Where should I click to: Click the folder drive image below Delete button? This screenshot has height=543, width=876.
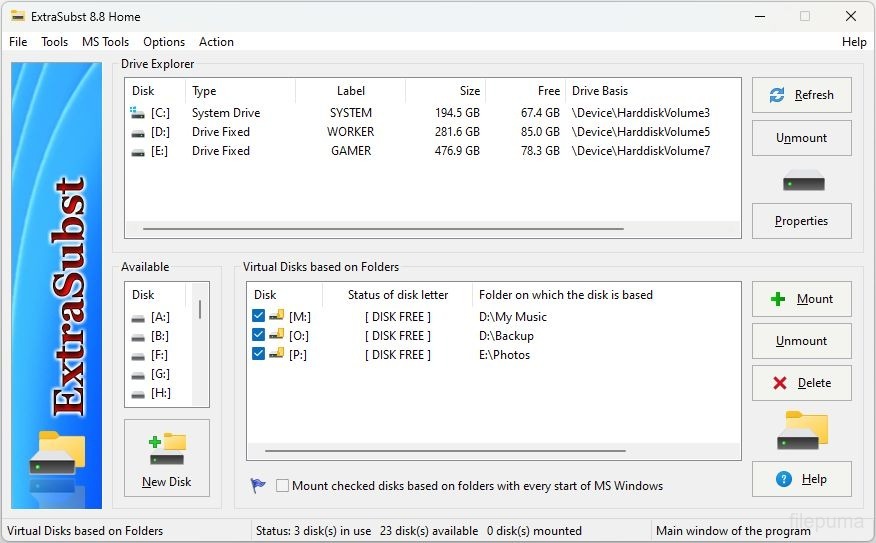(x=803, y=430)
